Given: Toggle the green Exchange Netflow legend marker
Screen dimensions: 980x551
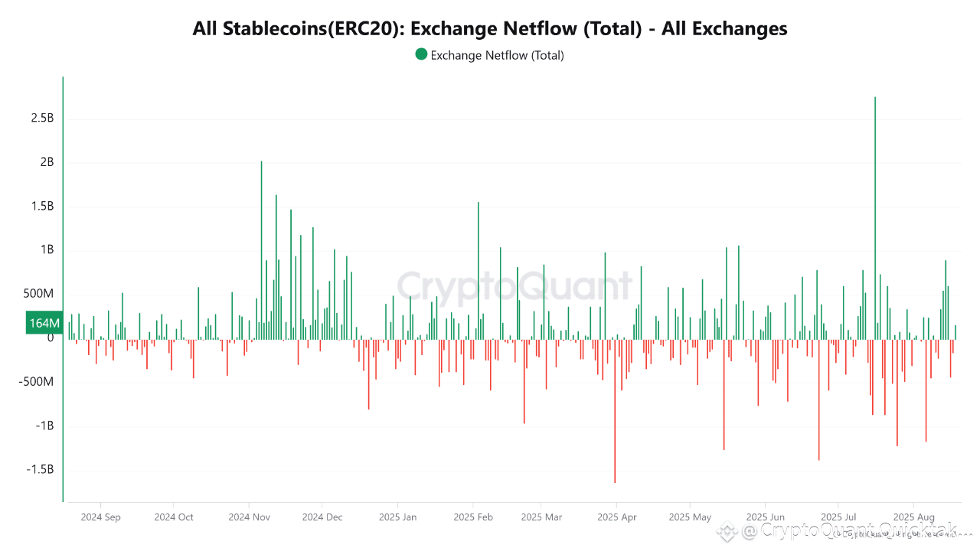Looking at the screenshot, I should pos(421,54).
